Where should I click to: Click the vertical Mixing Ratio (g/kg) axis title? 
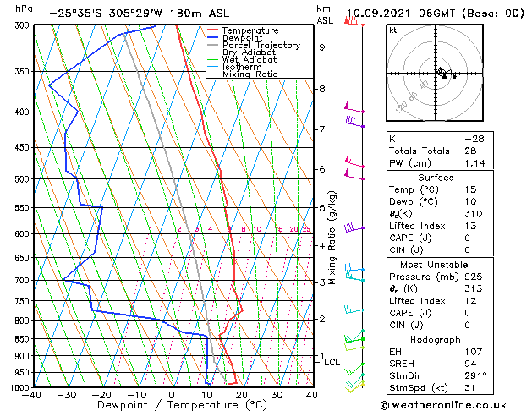coord(332,238)
